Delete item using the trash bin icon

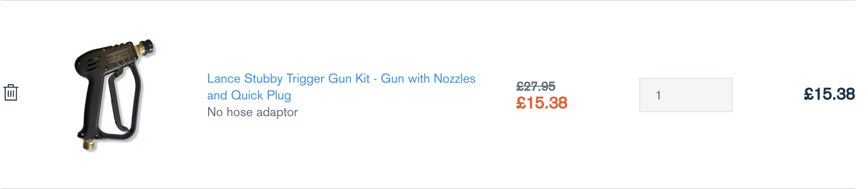(11, 93)
